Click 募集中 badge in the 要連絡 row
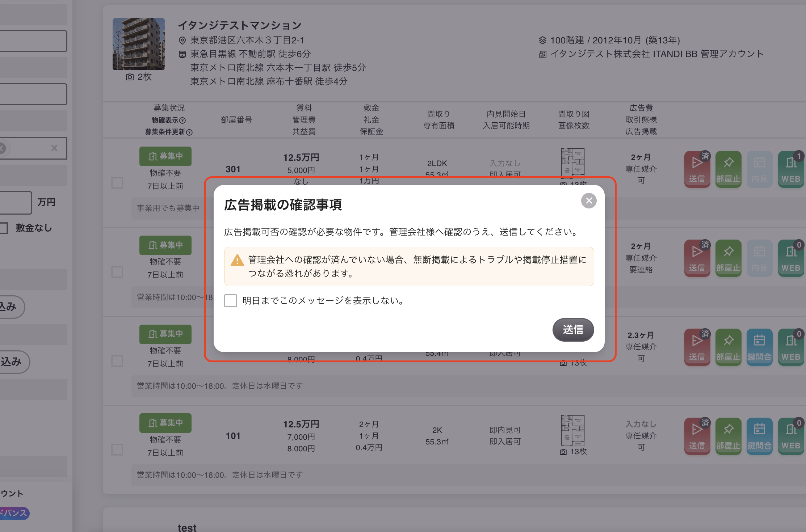 [165, 245]
